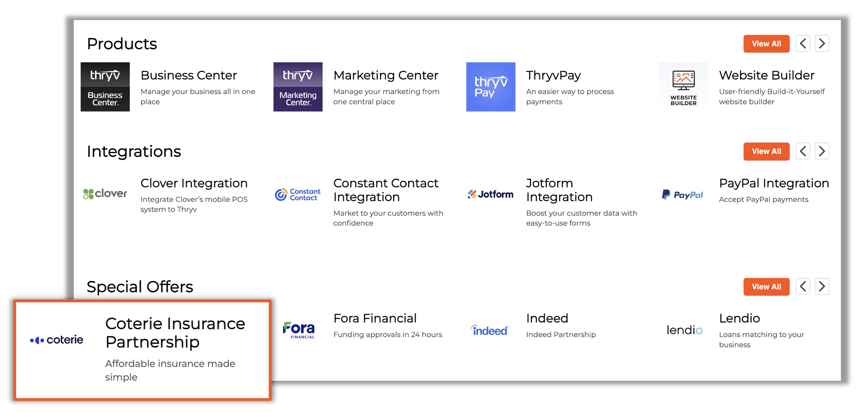This screenshot has width=868, height=413.
Task: Click the Thryv Marketing Center logo
Action: pyautogui.click(x=298, y=87)
